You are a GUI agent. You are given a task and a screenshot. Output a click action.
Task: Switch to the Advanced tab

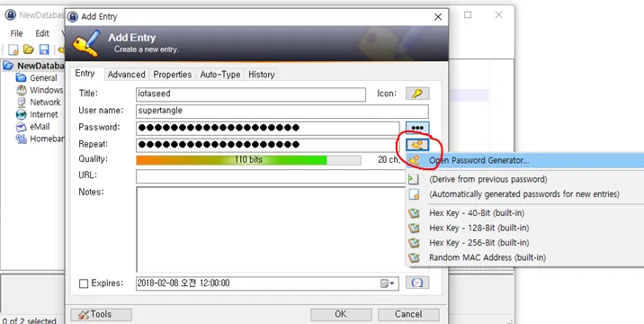pos(127,75)
